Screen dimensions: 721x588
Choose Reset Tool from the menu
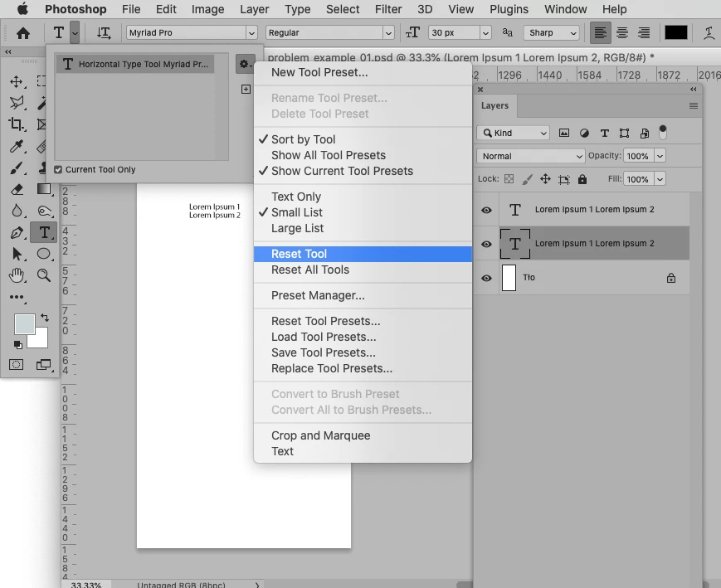pyautogui.click(x=363, y=254)
